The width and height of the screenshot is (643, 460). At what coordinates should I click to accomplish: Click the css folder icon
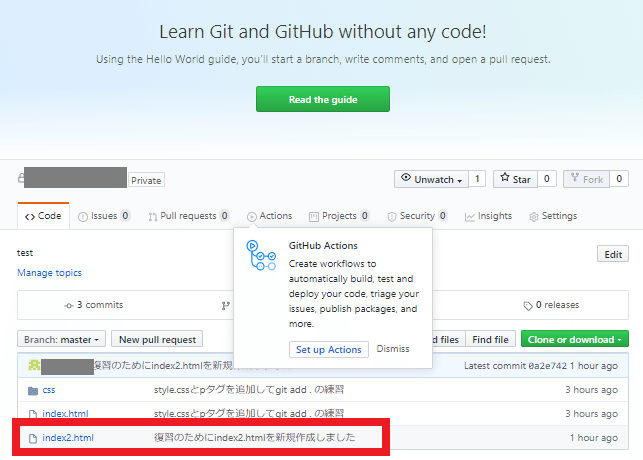pos(33,391)
